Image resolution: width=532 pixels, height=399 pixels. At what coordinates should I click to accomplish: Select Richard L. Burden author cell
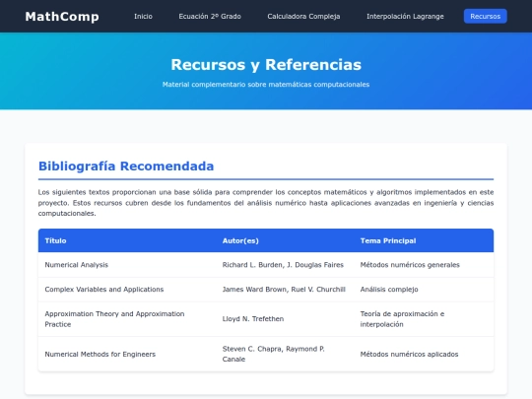(285, 265)
